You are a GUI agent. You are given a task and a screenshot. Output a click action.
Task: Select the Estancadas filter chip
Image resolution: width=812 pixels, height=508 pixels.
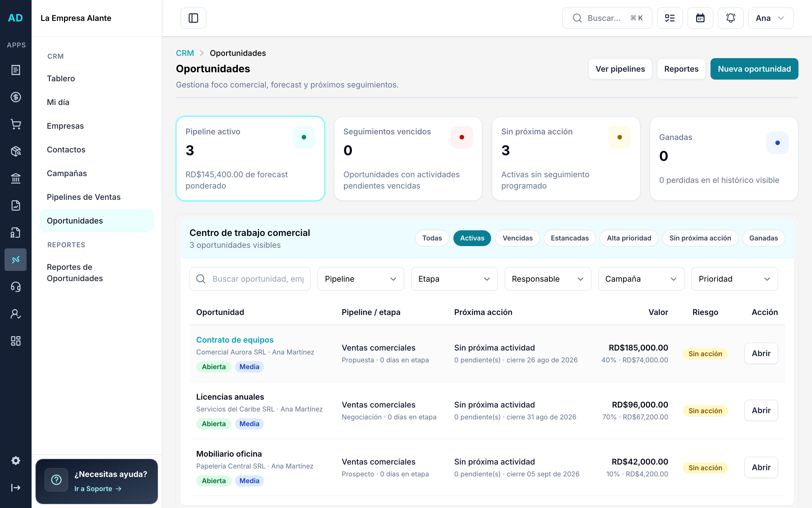pyautogui.click(x=570, y=238)
